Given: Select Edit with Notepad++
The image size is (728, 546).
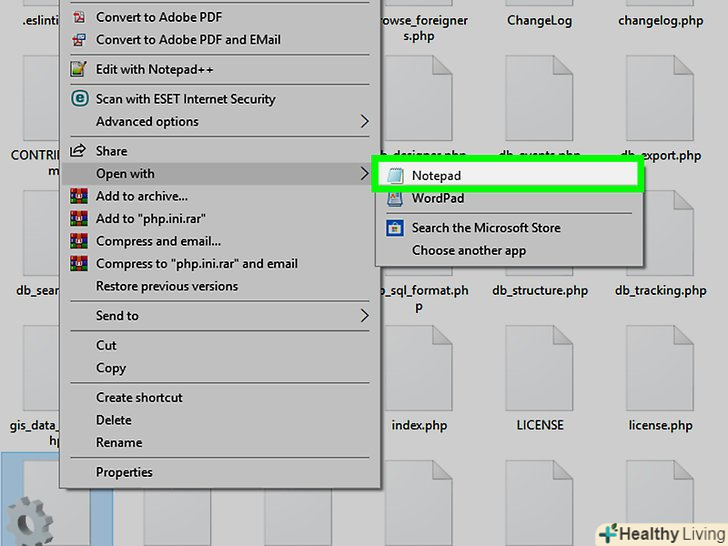Looking at the screenshot, I should pyautogui.click(x=220, y=69).
